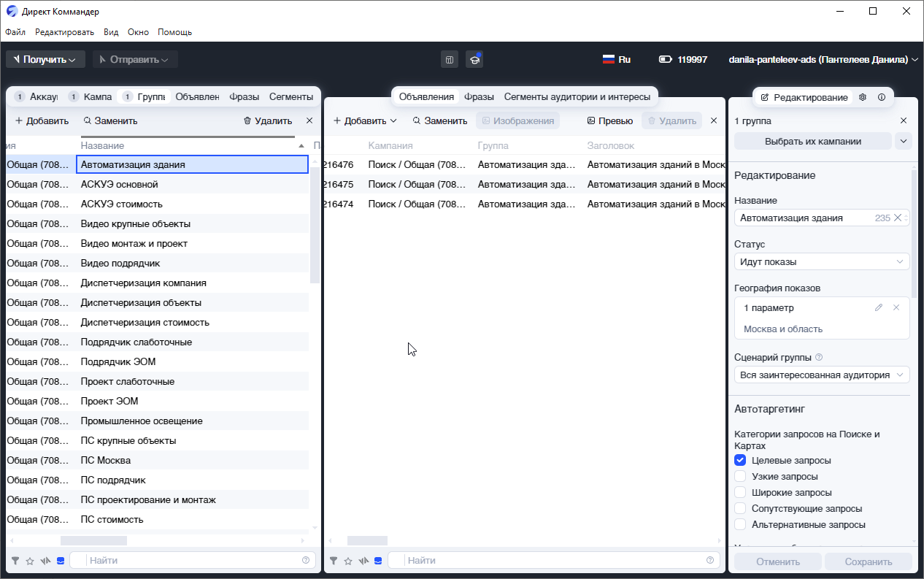Click vertical scrollbar in editing panel
The width and height of the screenshot is (924, 579).
click(x=914, y=234)
